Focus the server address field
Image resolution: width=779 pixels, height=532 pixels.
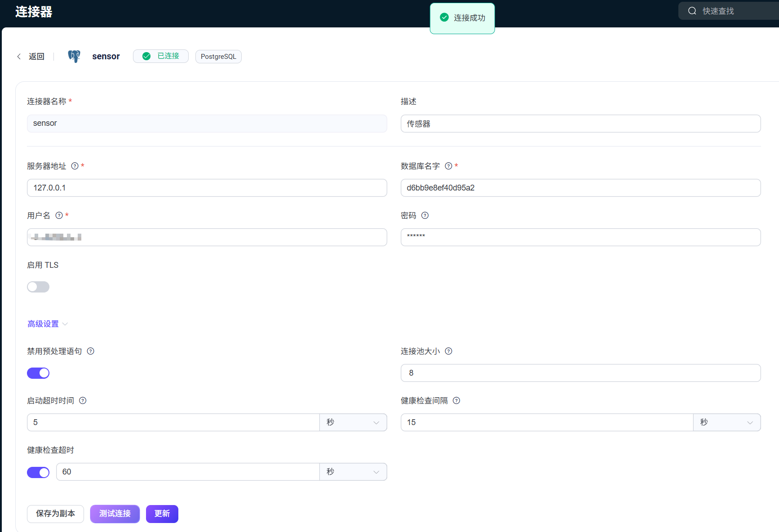pos(207,188)
